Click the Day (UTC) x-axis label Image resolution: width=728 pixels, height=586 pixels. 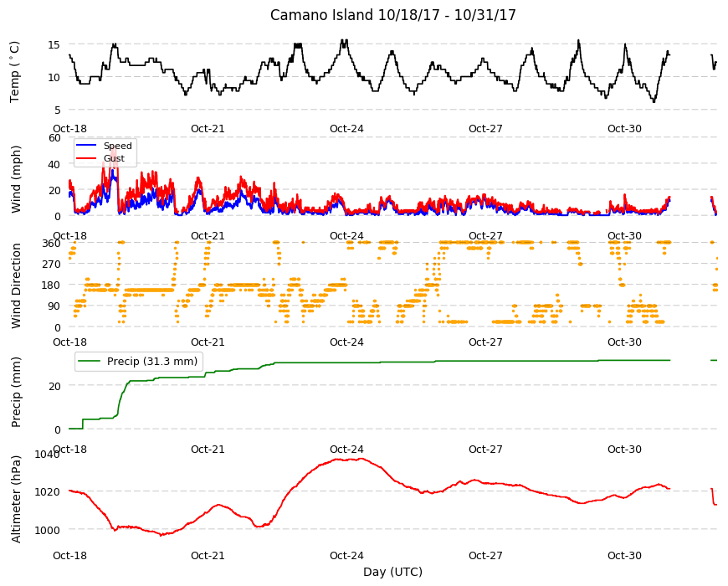[392, 572]
